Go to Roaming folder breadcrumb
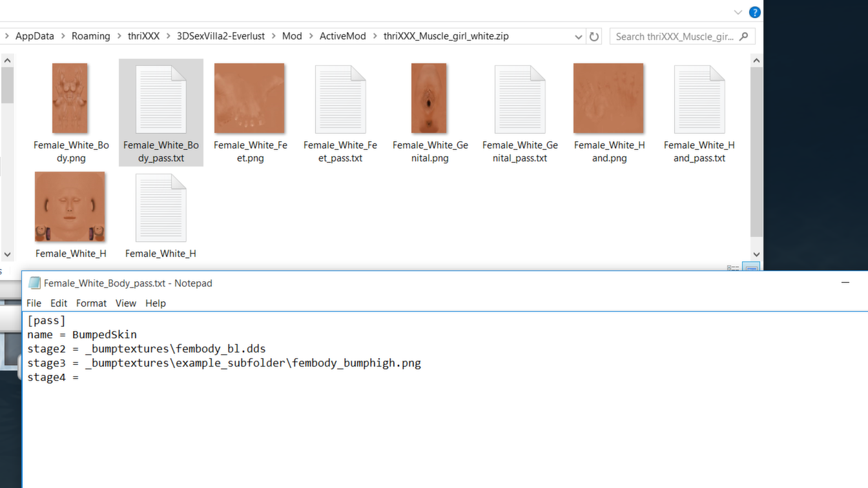 point(91,36)
